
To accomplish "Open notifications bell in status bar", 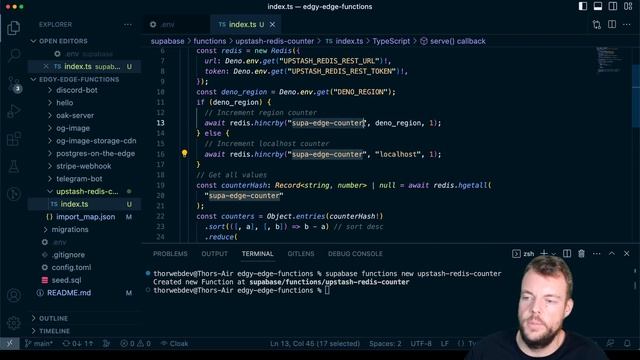I will click(627, 344).
